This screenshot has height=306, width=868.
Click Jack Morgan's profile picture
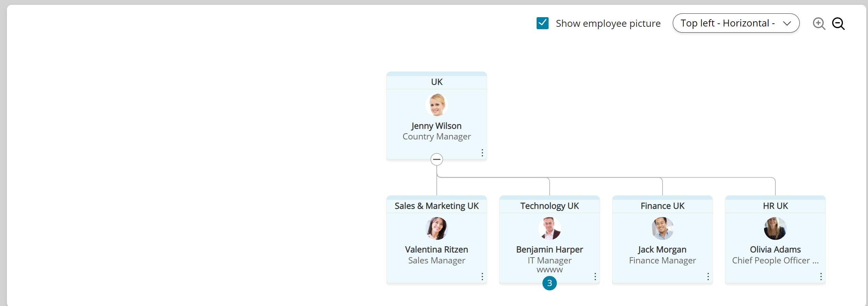click(x=662, y=228)
